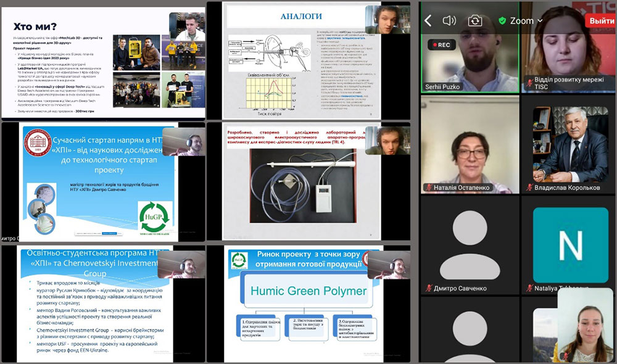
Task: Expand the Zoom meeting info dropdown
Action: [x=540, y=20]
